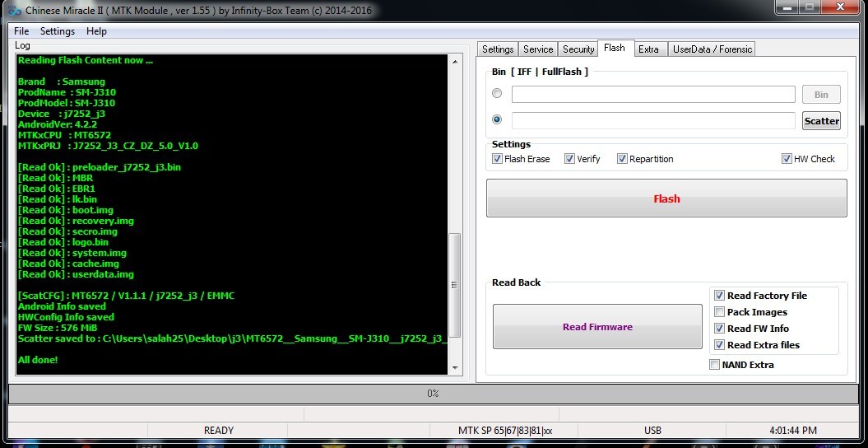Uncheck Read Extra files
Screen dimensions: 868x448
[x=719, y=344]
